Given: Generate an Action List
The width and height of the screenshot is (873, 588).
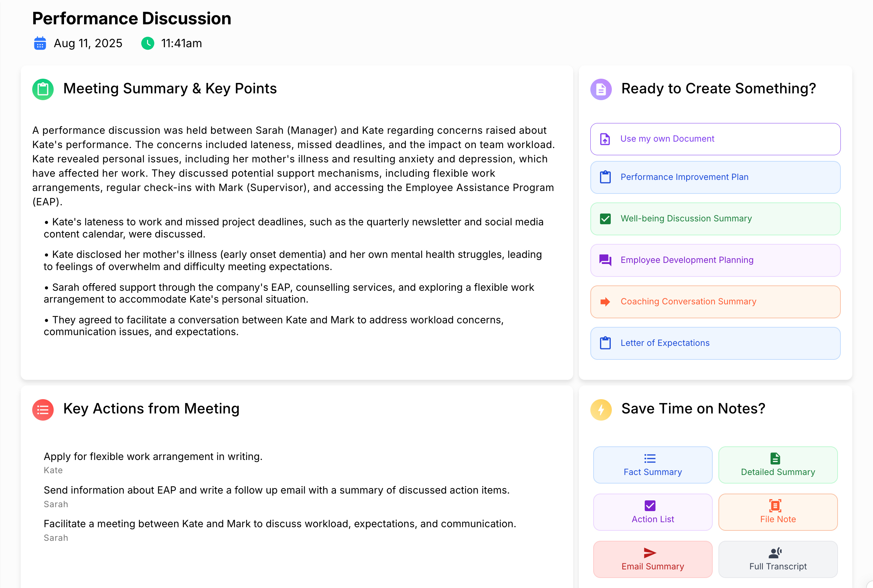Looking at the screenshot, I should [x=652, y=512].
